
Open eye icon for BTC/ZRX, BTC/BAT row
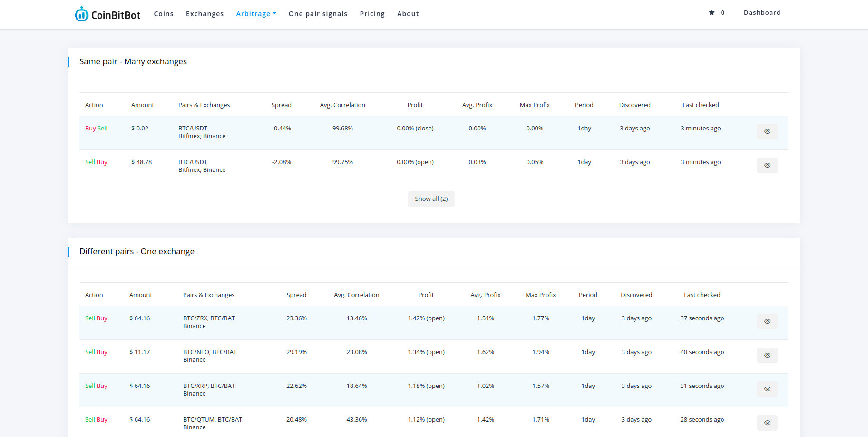767,321
